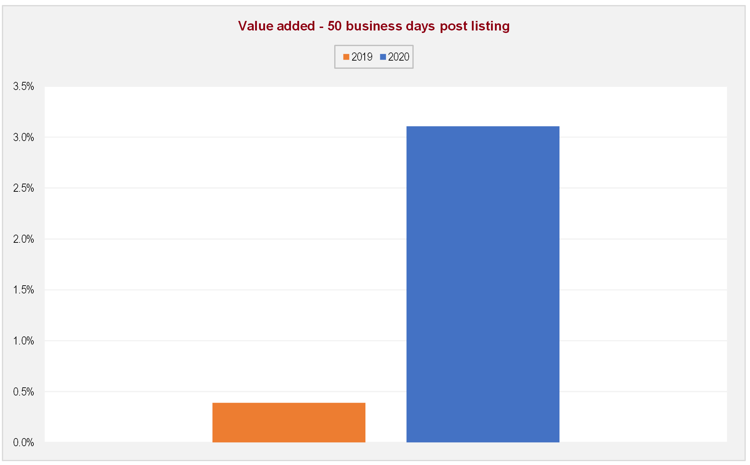Screen dimensions: 750x465
Task: Select the 1.0% horizontal gridline
Action: click(x=130, y=341)
